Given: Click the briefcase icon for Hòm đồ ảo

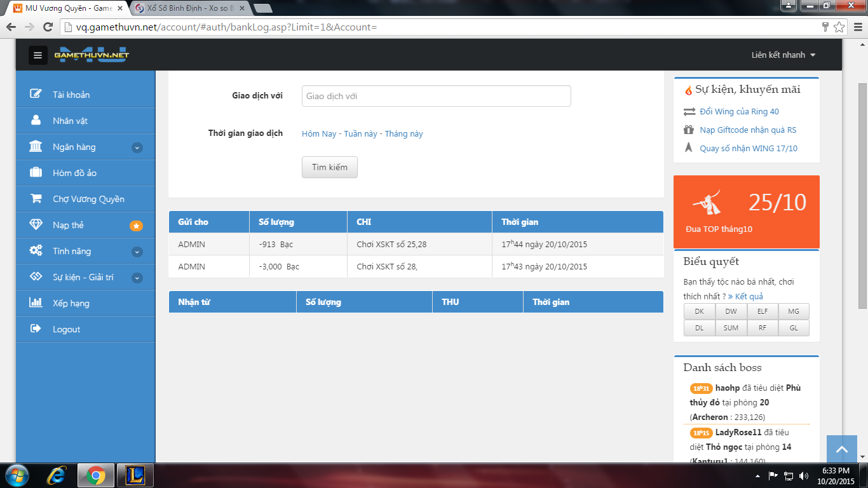Looking at the screenshot, I should [36, 173].
